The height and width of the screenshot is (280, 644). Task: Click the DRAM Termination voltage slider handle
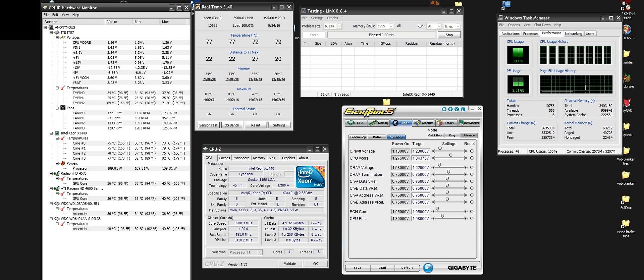[x=448, y=172]
